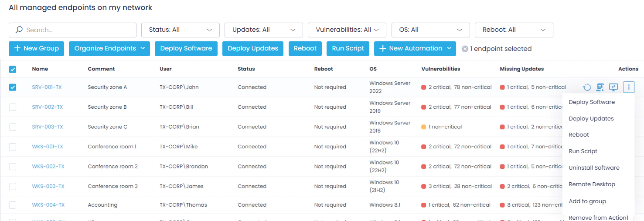The height and width of the screenshot is (221, 644).
Task: Expand the Organize Endpoints dropdown button
Action: [109, 49]
